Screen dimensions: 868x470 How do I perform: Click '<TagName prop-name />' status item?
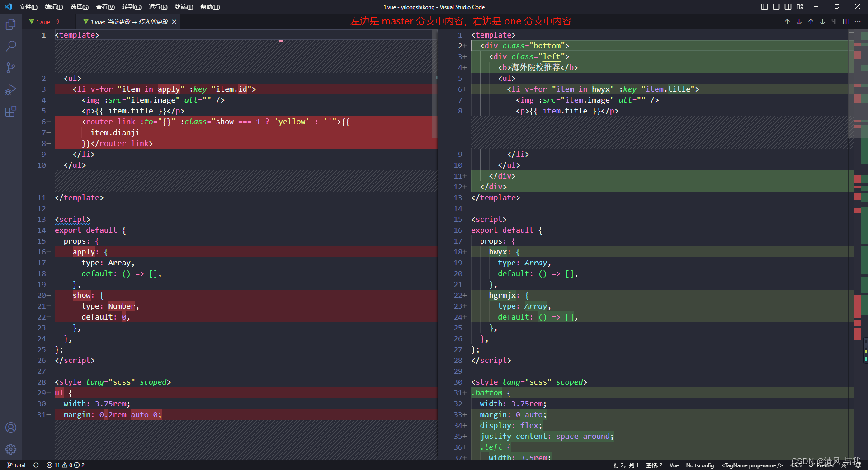coord(752,465)
